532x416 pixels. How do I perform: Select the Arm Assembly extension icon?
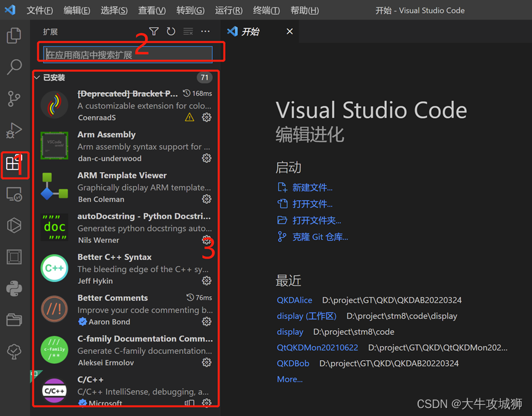tap(54, 146)
